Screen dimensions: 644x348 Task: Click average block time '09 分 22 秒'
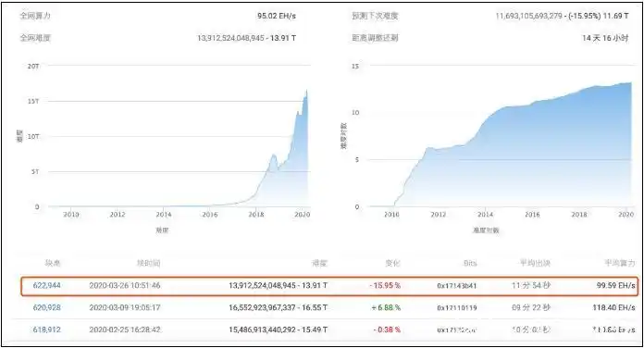pos(531,307)
